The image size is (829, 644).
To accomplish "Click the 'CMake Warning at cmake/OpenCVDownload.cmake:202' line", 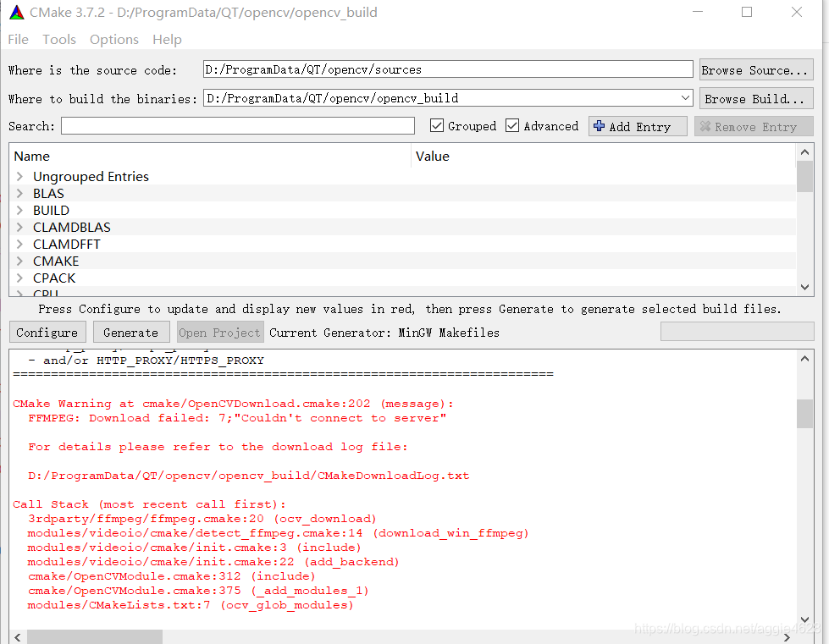I will tap(233, 404).
